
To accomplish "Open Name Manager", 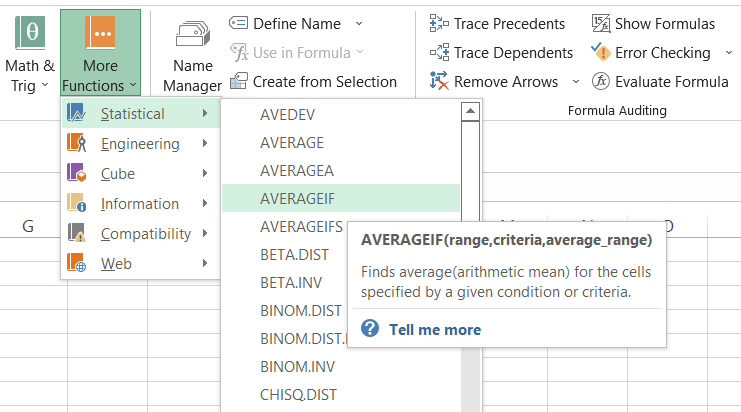I will click(192, 55).
